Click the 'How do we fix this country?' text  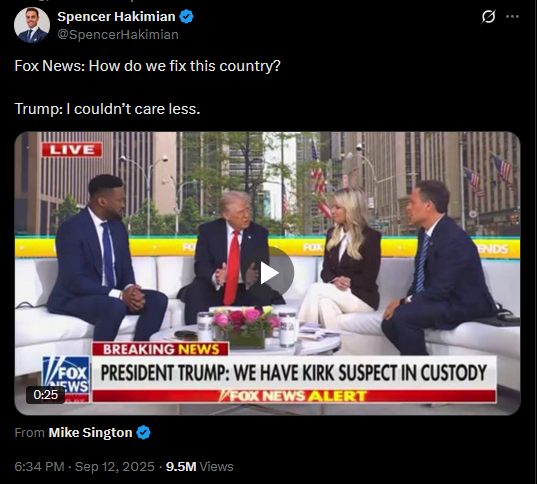[x=185, y=66]
